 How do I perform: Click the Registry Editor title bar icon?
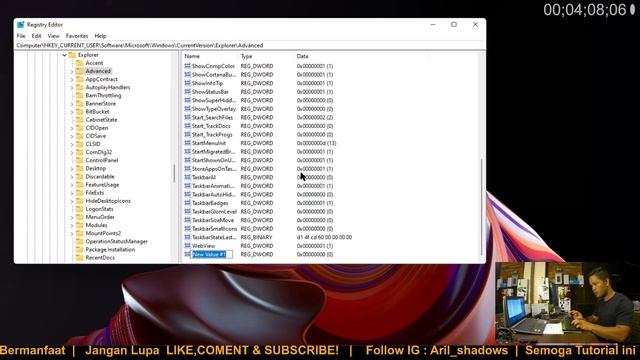[x=21, y=24]
